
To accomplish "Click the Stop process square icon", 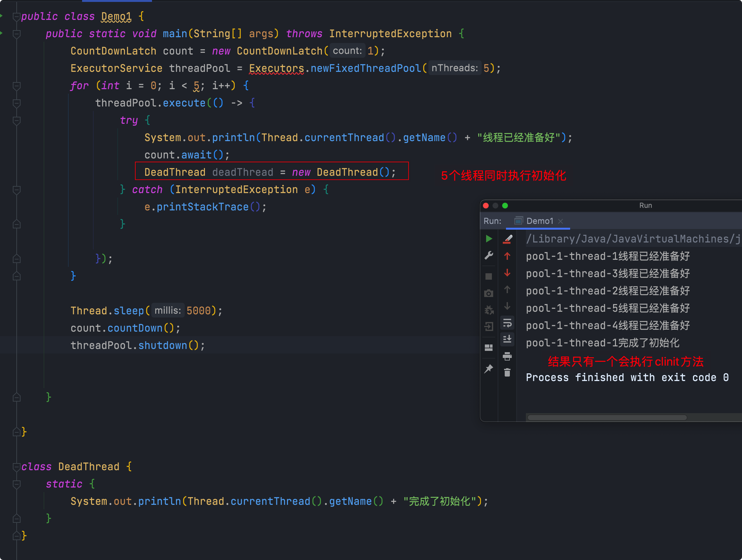I will 489,276.
